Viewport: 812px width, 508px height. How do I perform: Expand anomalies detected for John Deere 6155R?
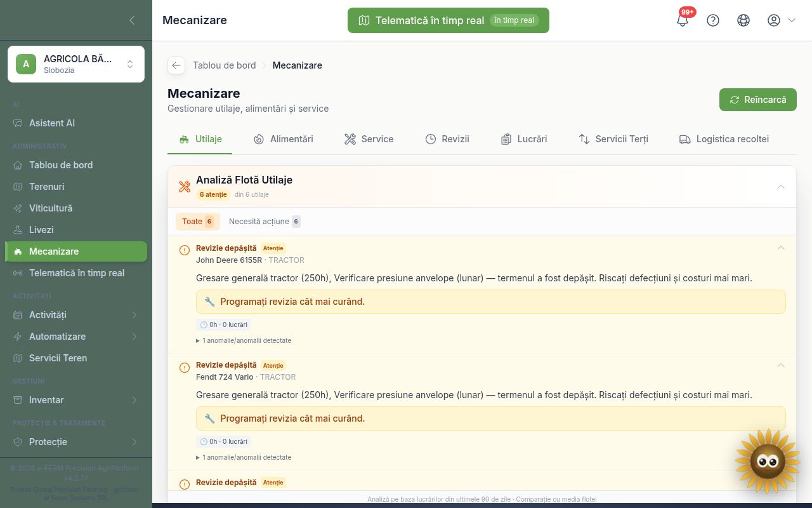pos(244,340)
